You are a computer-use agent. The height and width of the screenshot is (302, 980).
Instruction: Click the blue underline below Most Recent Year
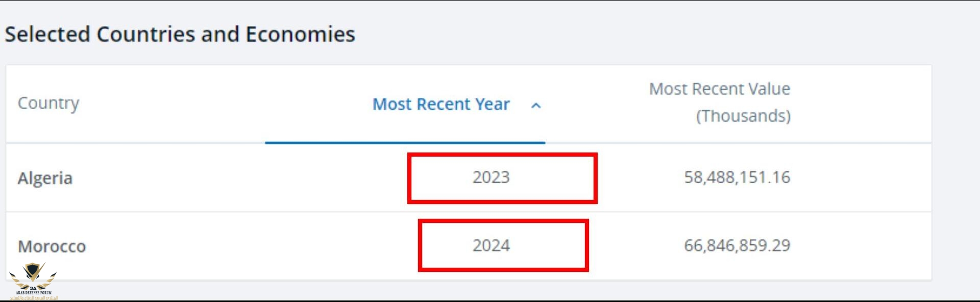tap(405, 142)
